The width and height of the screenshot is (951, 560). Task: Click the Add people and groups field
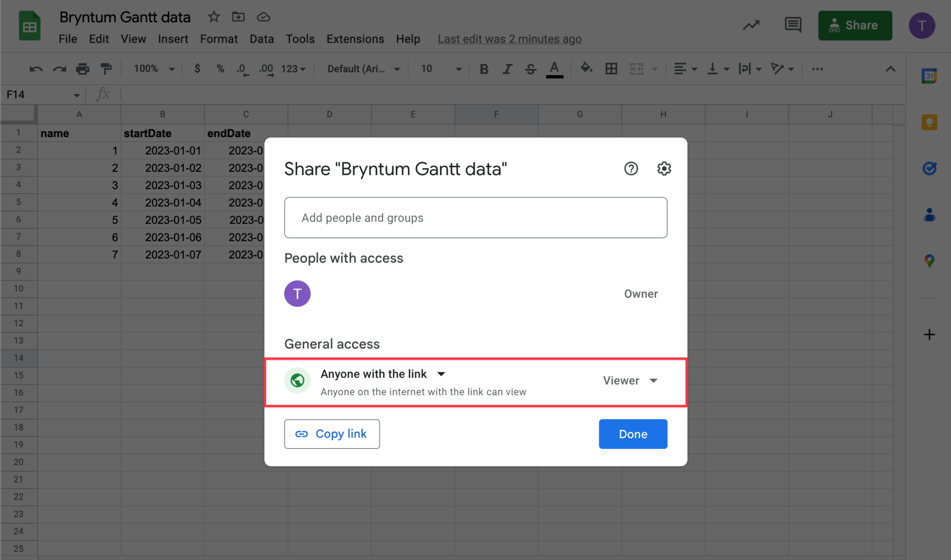point(475,218)
